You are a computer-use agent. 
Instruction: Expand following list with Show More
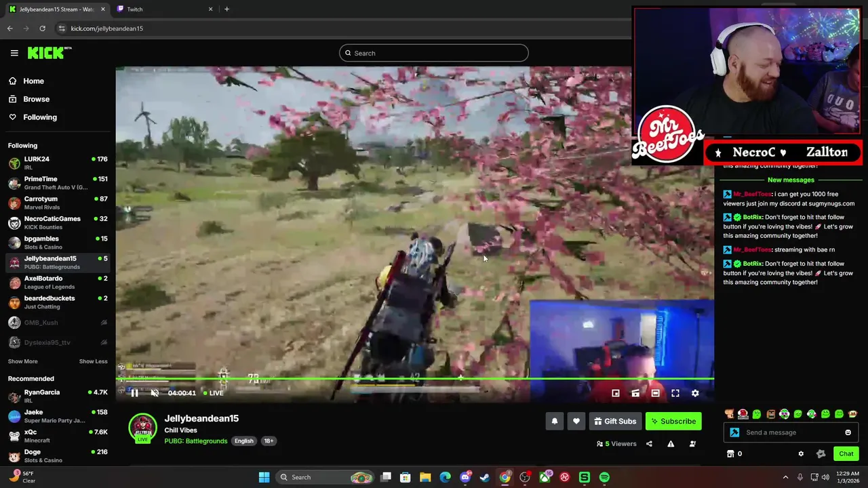click(22, 361)
